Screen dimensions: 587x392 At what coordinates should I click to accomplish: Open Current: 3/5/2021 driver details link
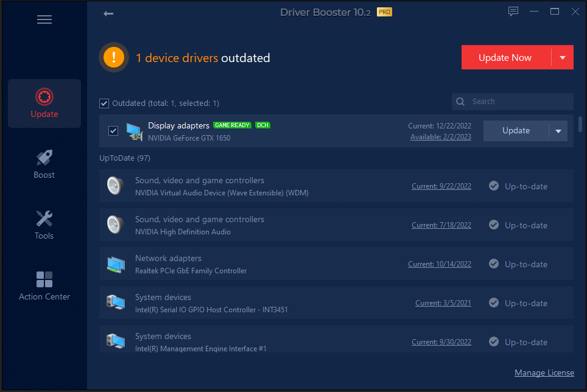coord(443,303)
